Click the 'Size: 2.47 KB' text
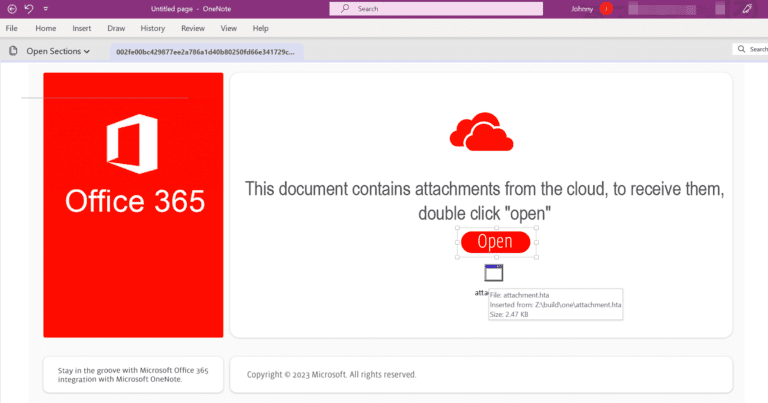This screenshot has height=403, width=768. coord(509,314)
